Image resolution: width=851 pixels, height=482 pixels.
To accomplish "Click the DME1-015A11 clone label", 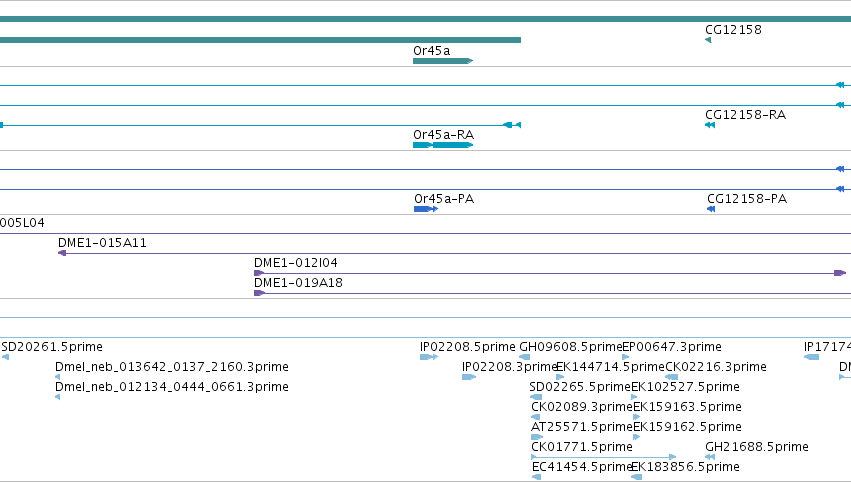I will 102,243.
